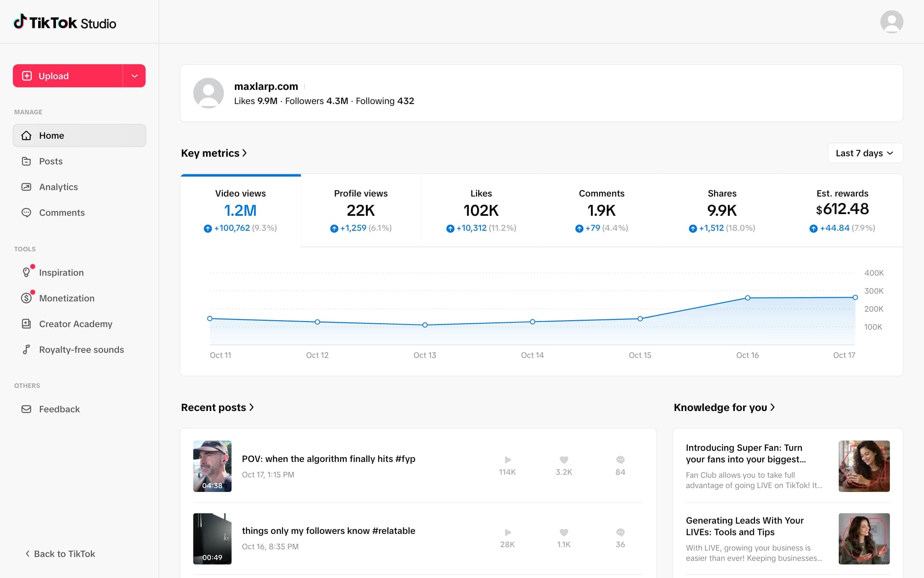Image resolution: width=924 pixels, height=578 pixels.
Task: Select the Shares metric tab
Action: tap(722, 210)
